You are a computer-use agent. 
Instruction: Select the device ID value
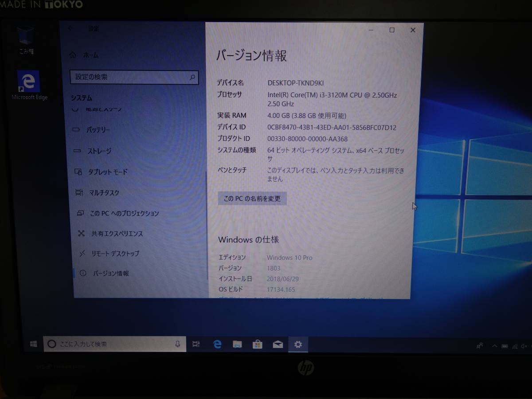pyautogui.click(x=332, y=128)
